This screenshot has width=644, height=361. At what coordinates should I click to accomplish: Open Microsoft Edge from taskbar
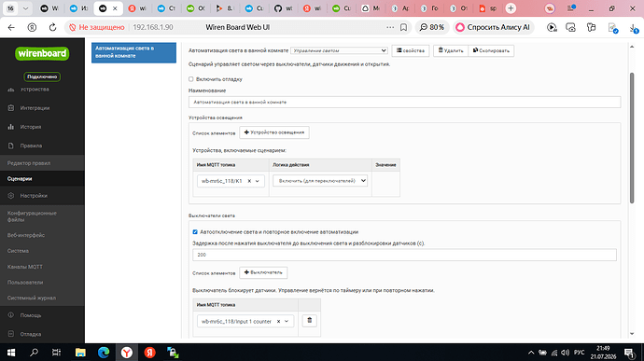pos(104,353)
